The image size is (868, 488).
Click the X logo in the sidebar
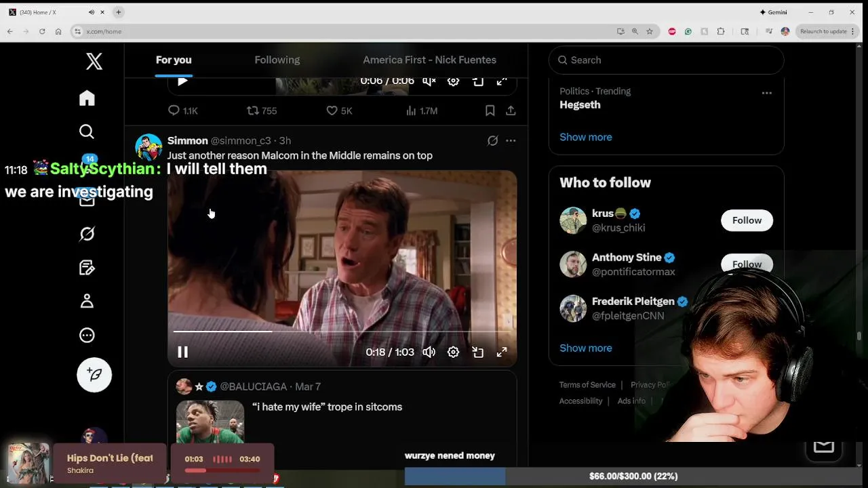pos(94,61)
